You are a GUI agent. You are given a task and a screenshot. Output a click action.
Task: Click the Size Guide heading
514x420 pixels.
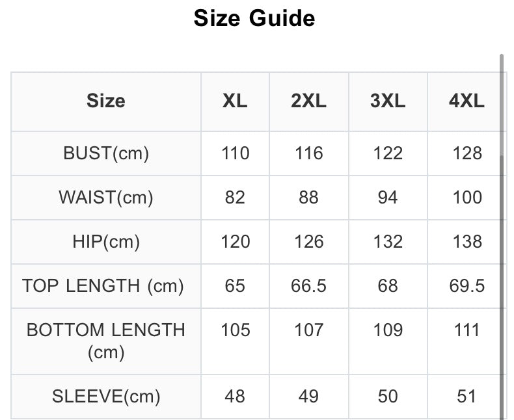pyautogui.click(x=254, y=18)
